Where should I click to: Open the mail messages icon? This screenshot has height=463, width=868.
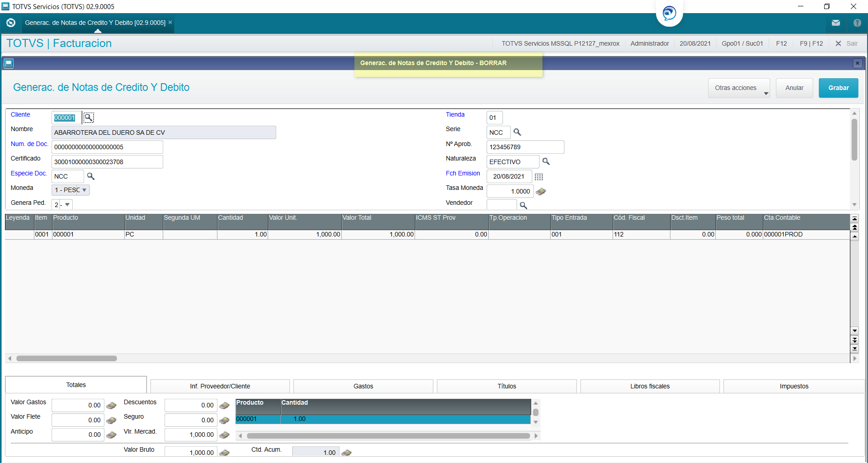pos(836,23)
